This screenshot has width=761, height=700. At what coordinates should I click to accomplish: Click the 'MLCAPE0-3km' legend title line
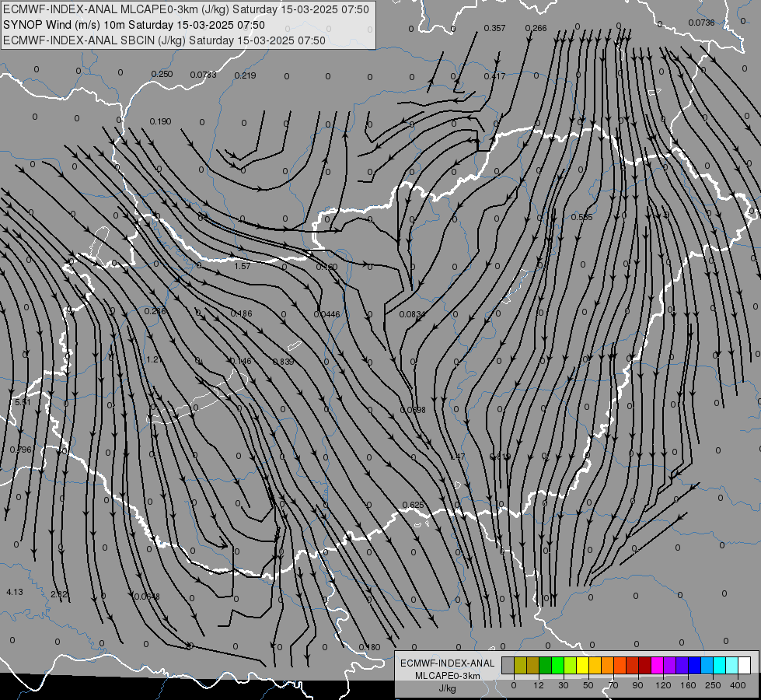pos(448,676)
